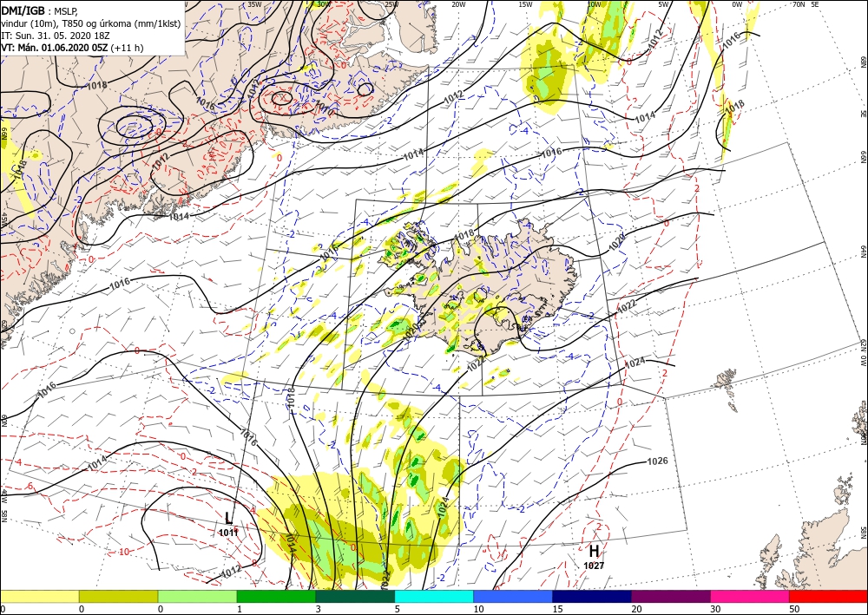Click the '50' legend scale value
This screenshot has height=615, width=868.
click(793, 609)
